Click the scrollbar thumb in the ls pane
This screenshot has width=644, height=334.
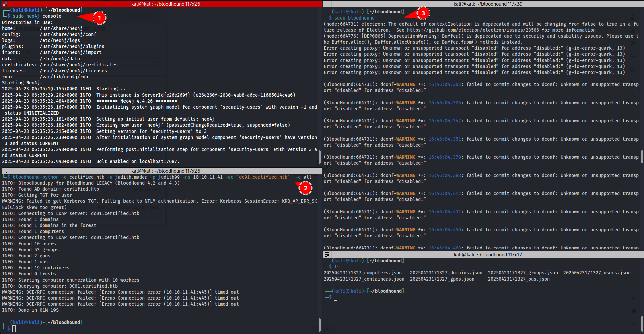coord(642,324)
